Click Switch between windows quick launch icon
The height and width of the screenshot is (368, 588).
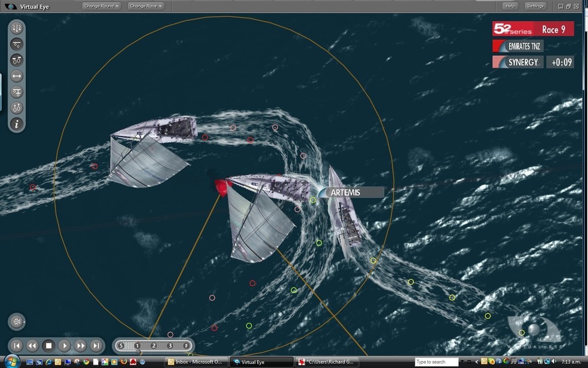[39, 362]
